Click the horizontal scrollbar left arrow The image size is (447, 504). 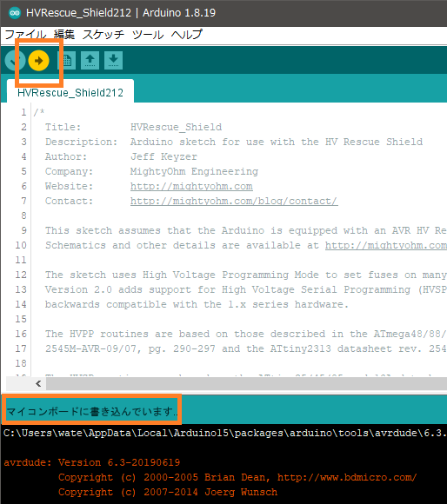coord(38,383)
